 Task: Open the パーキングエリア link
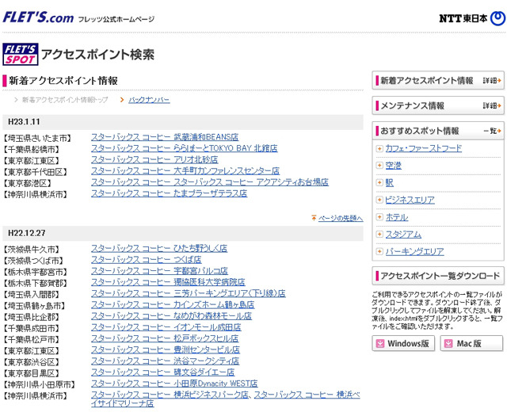414,251
